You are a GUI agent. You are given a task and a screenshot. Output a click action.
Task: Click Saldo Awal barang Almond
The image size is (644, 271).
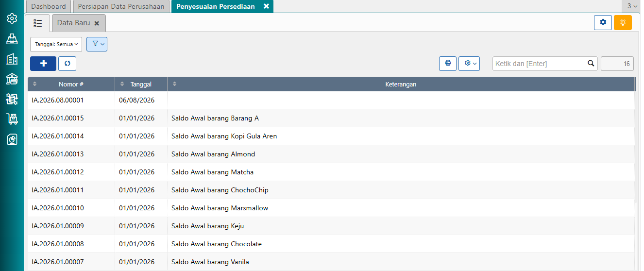[x=213, y=154]
